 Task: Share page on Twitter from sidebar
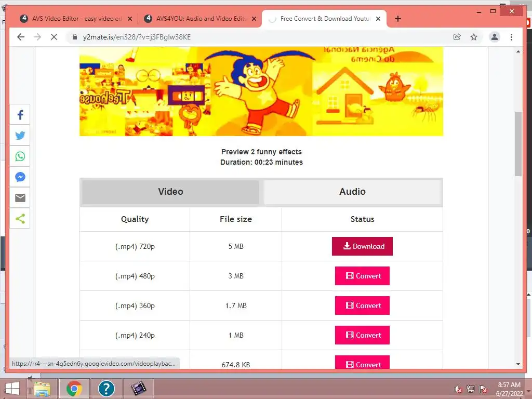tap(20, 136)
